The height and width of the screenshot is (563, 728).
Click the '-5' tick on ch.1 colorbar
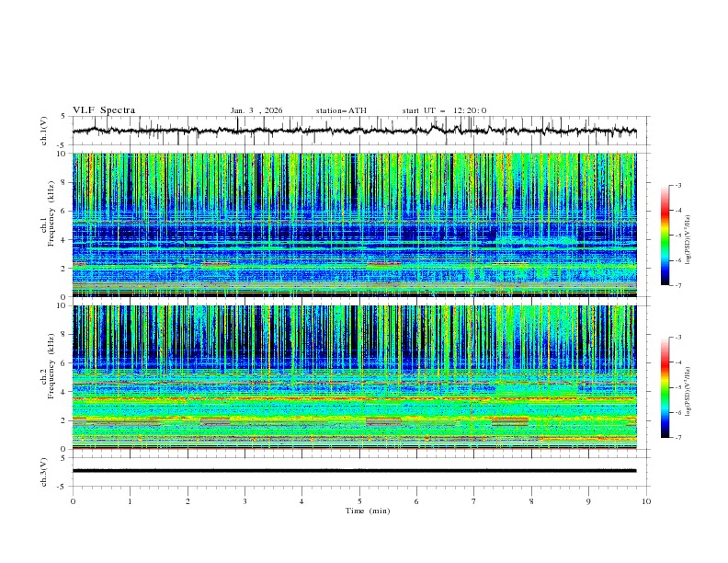pyautogui.click(x=677, y=236)
